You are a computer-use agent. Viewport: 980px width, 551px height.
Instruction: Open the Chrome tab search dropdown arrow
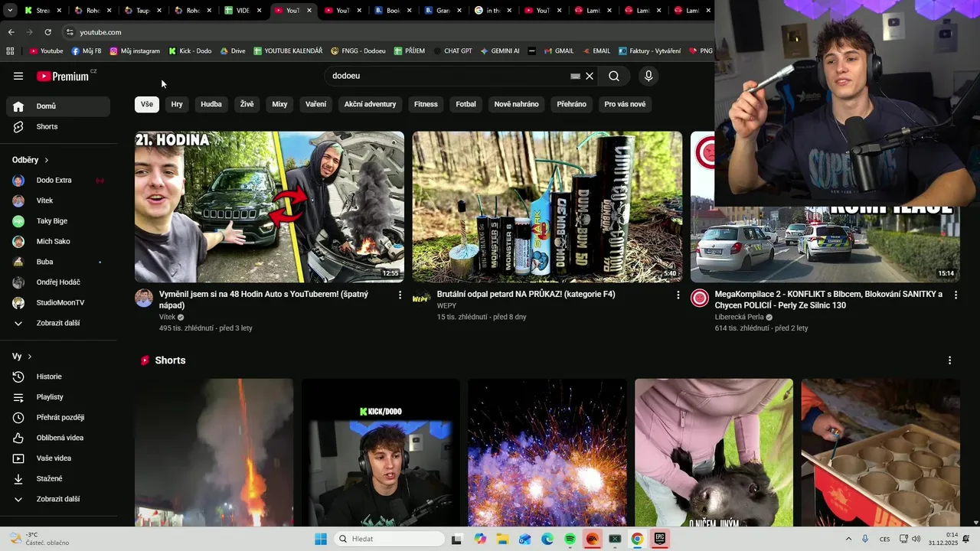pos(9,11)
